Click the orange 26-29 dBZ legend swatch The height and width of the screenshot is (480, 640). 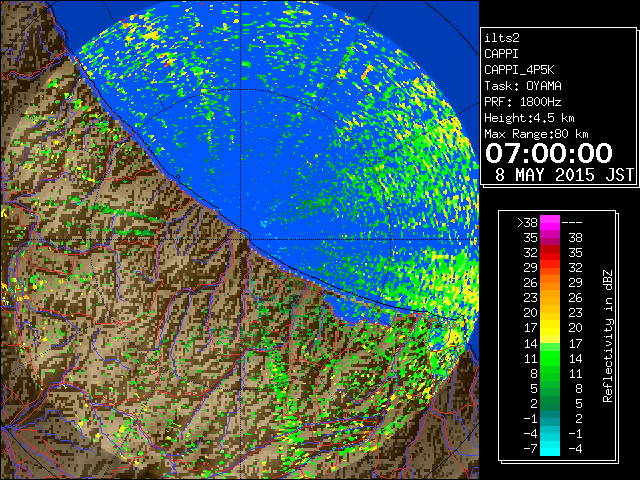tap(550, 282)
